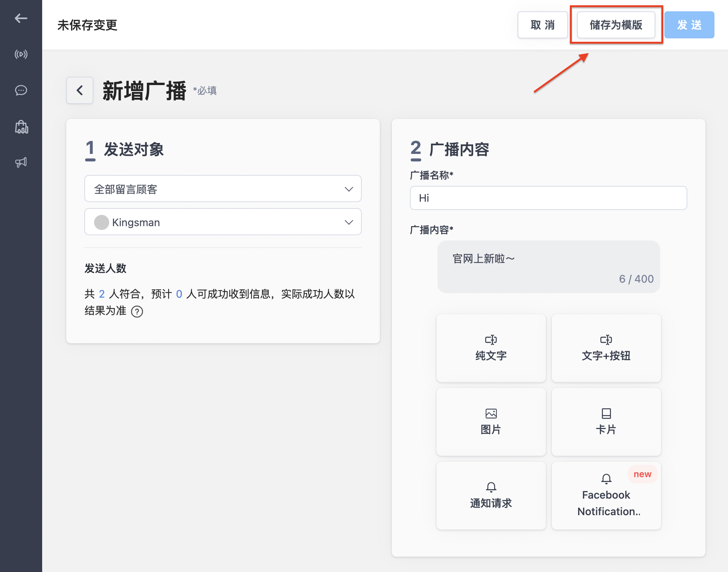Screen dimensions: 728x572
Task: Click 储存为模版 to save as template
Action: 616,25
